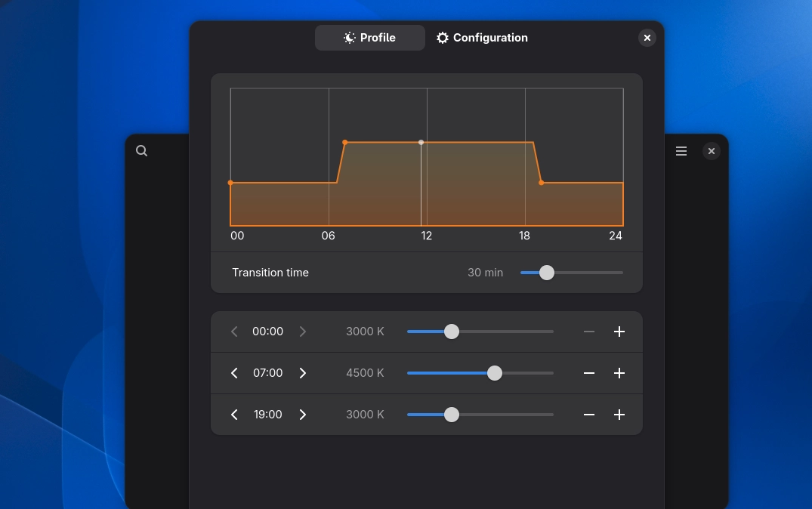Screen dimensions: 812x509
Task: Open hamburger menu in background window
Action: (681, 151)
